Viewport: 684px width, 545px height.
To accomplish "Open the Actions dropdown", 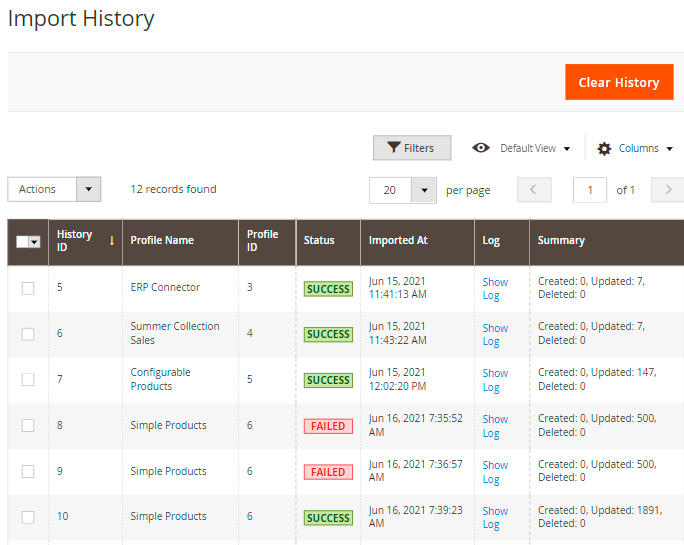I will [x=54, y=189].
